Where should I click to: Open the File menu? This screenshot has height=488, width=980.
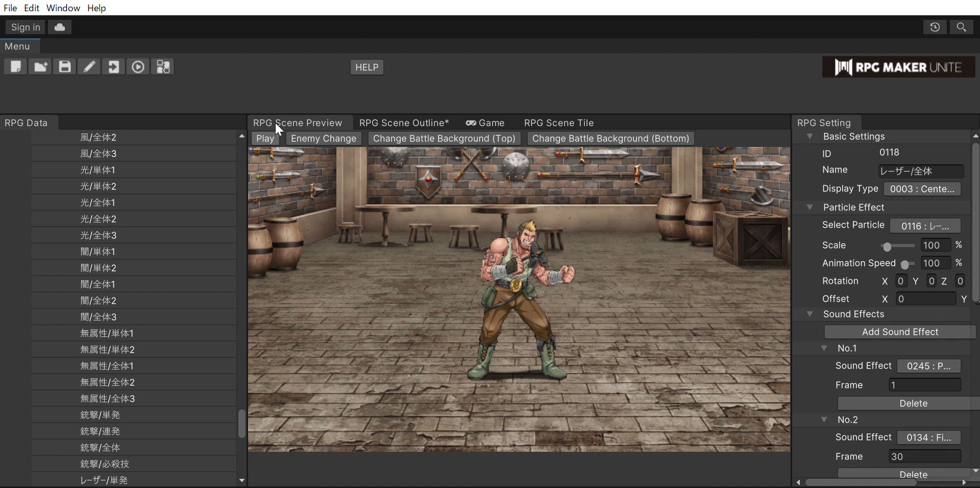(x=10, y=8)
